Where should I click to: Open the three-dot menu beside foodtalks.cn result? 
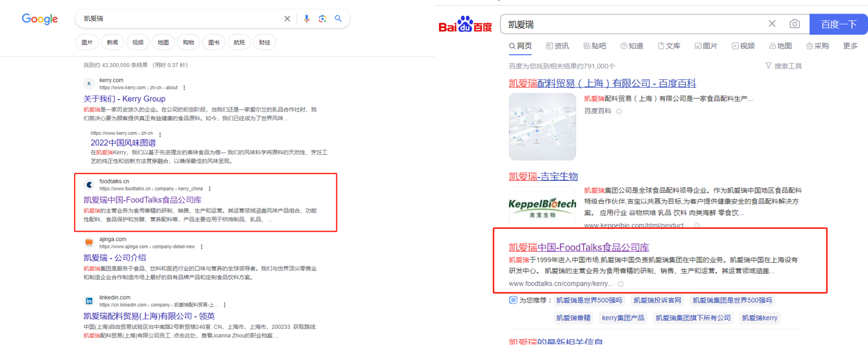pos(210,189)
